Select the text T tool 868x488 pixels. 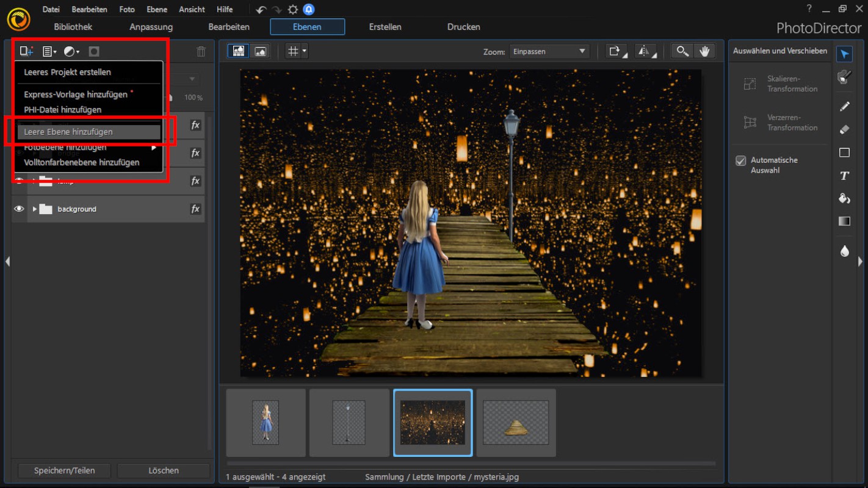(845, 176)
